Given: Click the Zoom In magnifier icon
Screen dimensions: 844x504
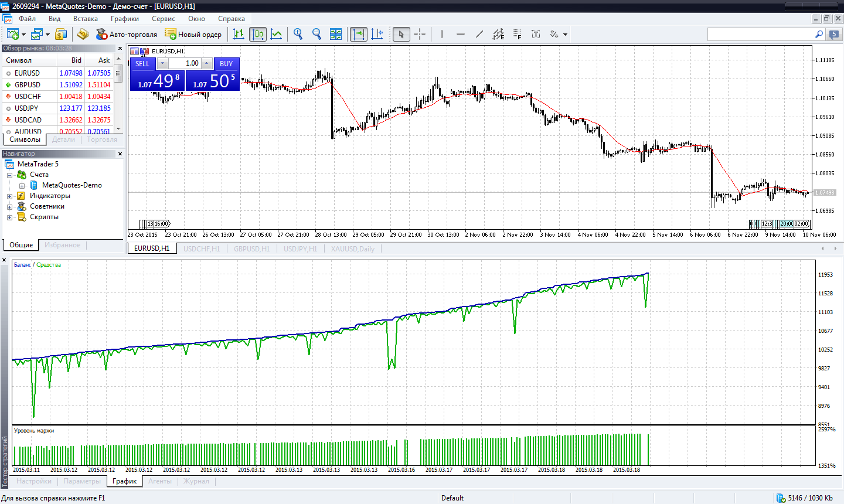Looking at the screenshot, I should pos(298,34).
